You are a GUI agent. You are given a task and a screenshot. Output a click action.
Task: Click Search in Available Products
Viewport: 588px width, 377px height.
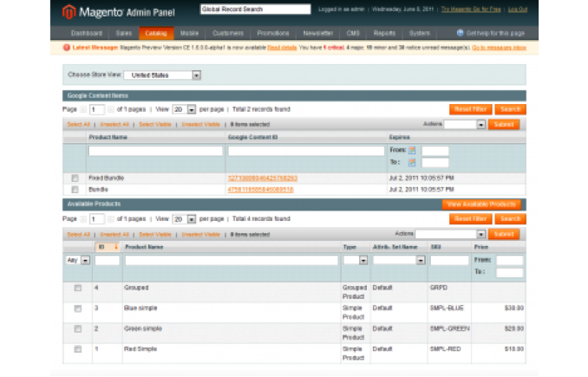[510, 219]
